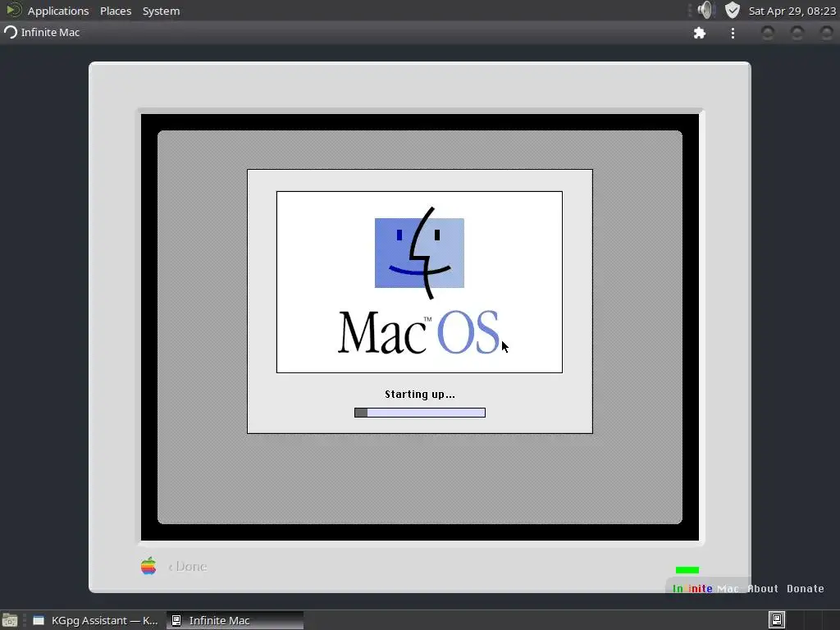Click the show desktop icon in taskbar

(x=10, y=620)
